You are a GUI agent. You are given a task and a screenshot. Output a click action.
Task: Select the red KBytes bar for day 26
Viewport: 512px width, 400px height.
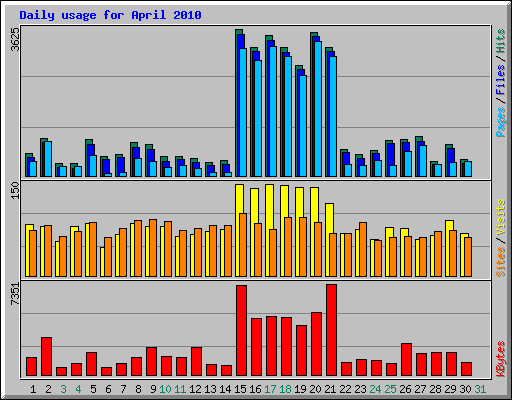click(x=406, y=360)
